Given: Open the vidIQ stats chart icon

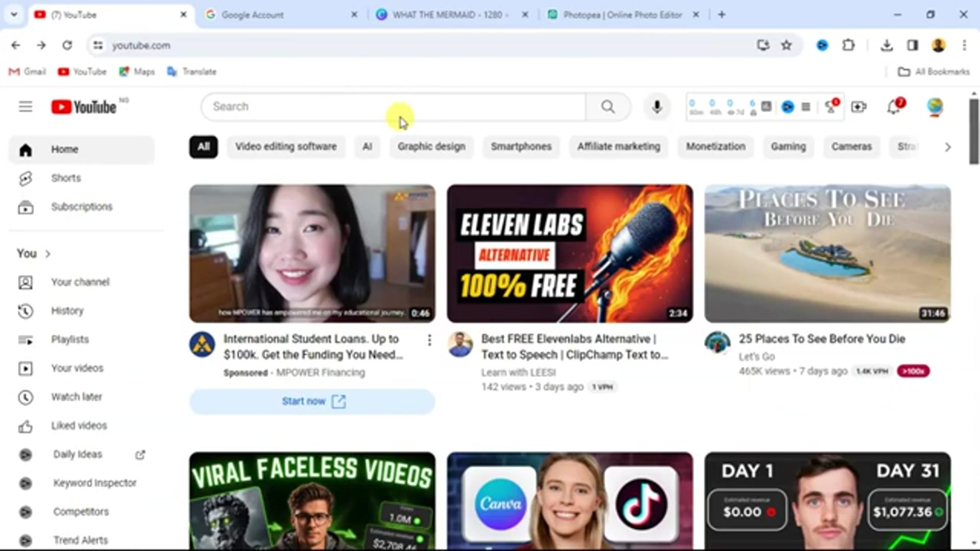Looking at the screenshot, I should 766,106.
